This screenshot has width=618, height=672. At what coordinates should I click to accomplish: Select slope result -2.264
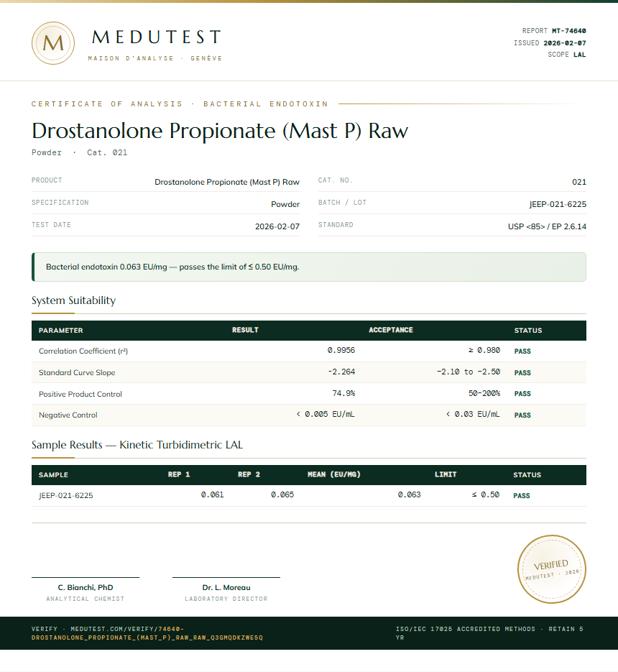341,372
